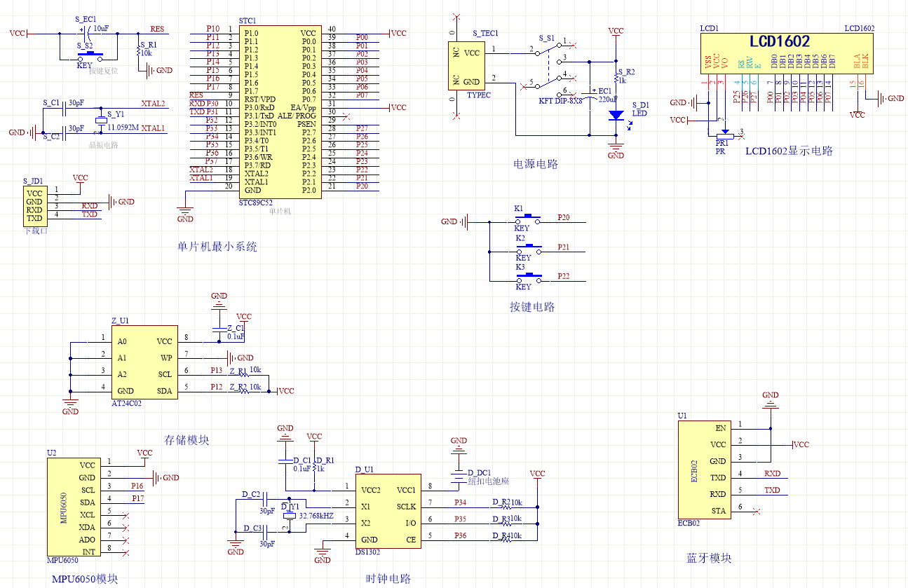Click the '晶振电路' label below the crystal
Viewport: 908px width, 588px height.
click(x=103, y=145)
